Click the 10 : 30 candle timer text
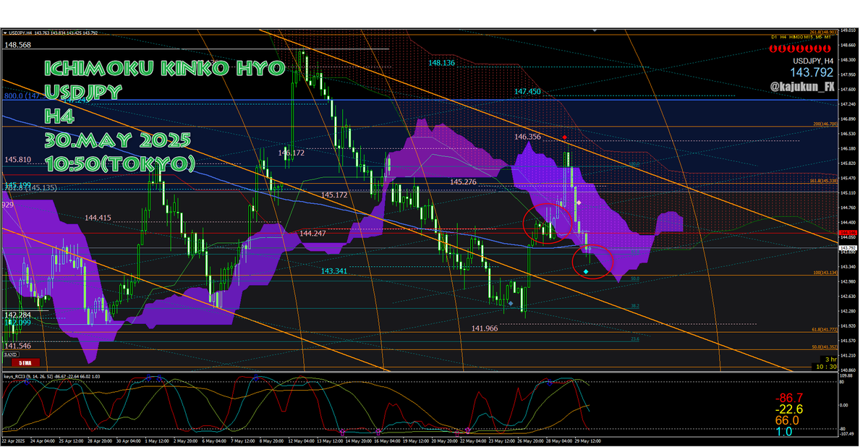The image size is (868, 447). 826,367
